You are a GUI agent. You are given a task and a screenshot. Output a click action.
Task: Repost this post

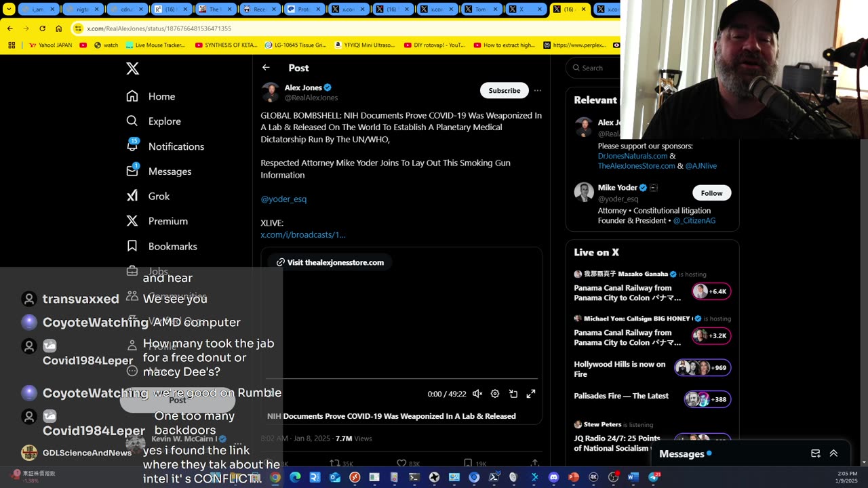coord(341,464)
